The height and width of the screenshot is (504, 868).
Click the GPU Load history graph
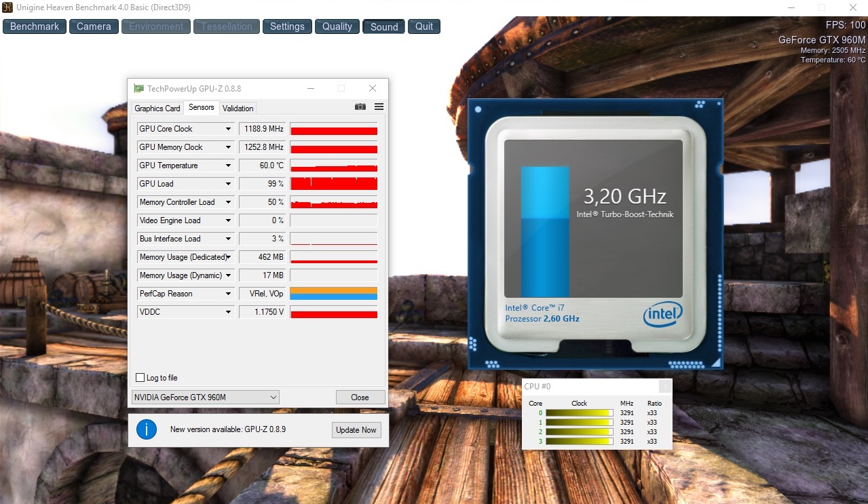point(333,184)
